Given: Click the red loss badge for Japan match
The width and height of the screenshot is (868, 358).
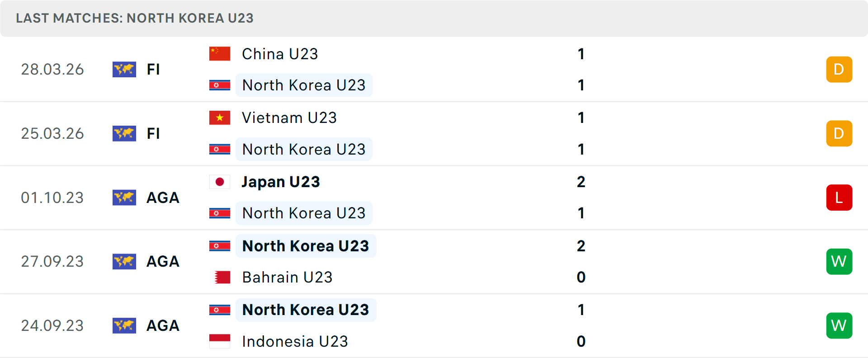Looking at the screenshot, I should click(839, 198).
